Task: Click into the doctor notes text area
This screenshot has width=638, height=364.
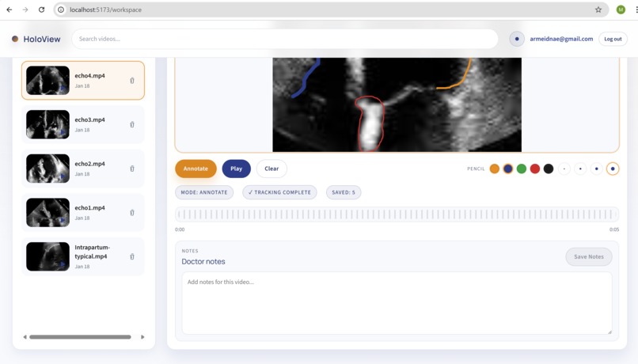Action: click(x=397, y=303)
